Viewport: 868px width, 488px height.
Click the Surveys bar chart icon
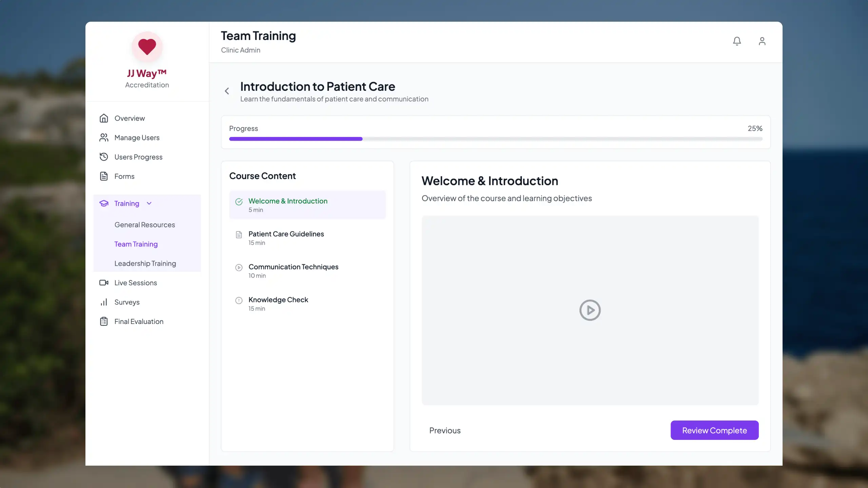pos(104,302)
